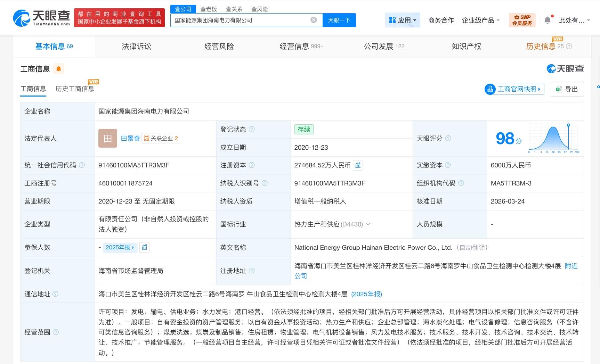This screenshot has height=364, width=600.
Task: Toggle the alert bell next to 工商信息
Action: point(58,69)
